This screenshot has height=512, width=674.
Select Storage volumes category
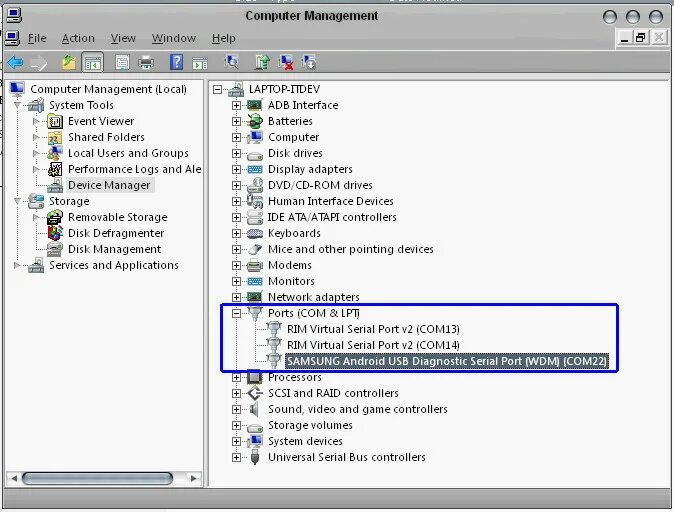(310, 425)
